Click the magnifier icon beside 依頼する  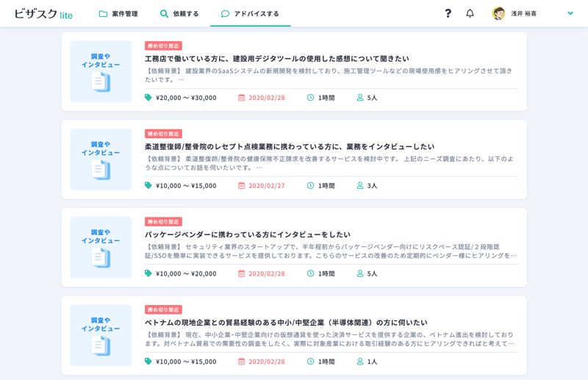(164, 14)
